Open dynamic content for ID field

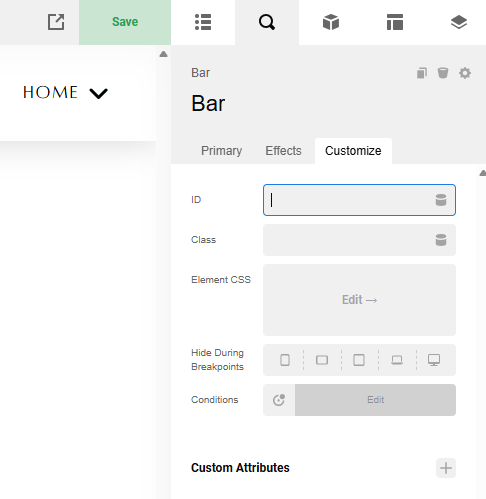pyautogui.click(x=441, y=200)
